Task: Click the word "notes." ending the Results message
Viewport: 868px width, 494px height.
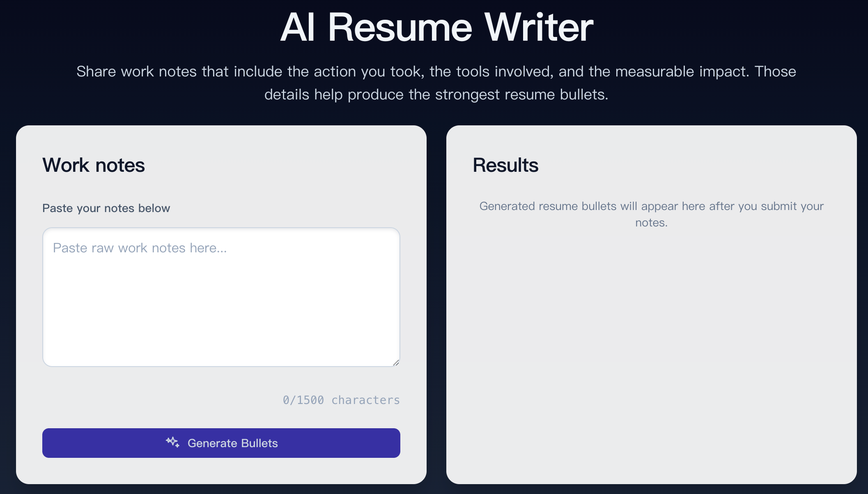Action: click(x=651, y=223)
